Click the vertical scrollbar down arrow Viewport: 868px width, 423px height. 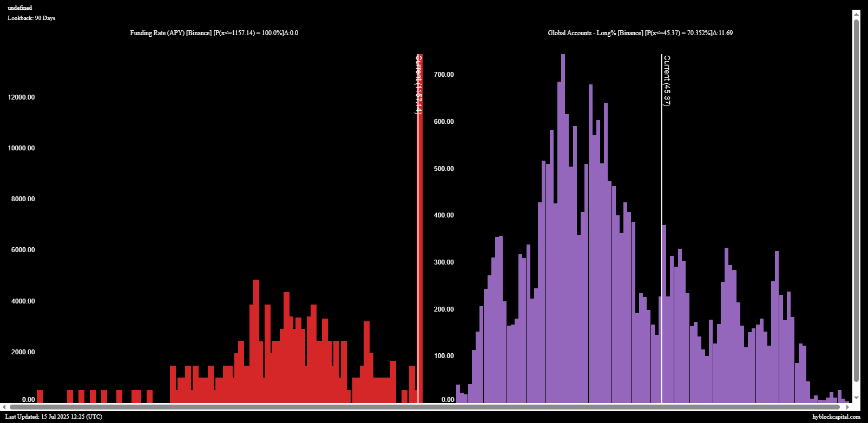(856, 398)
